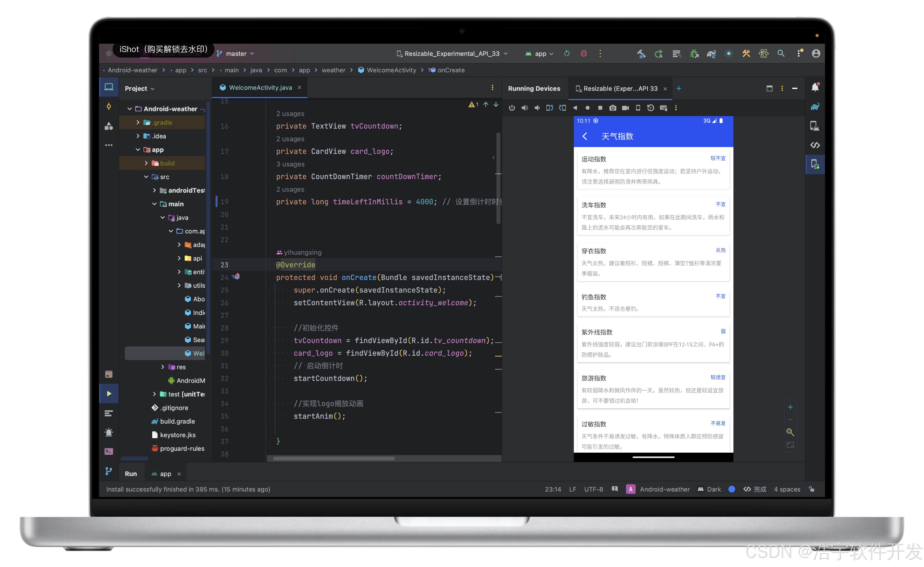Click the 4 spaces indent status entry

pyautogui.click(x=787, y=489)
